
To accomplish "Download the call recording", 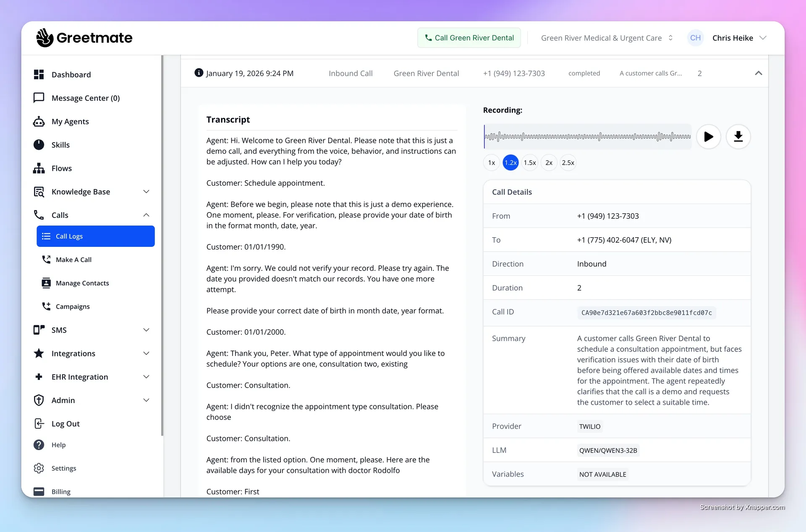I will point(738,136).
